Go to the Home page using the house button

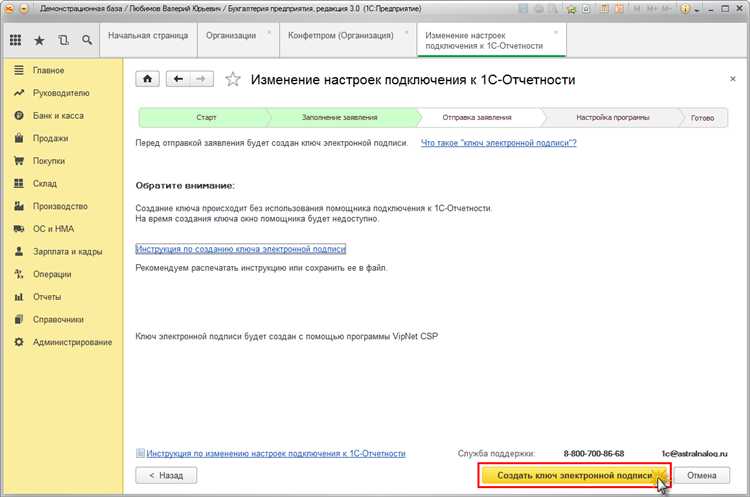point(147,79)
